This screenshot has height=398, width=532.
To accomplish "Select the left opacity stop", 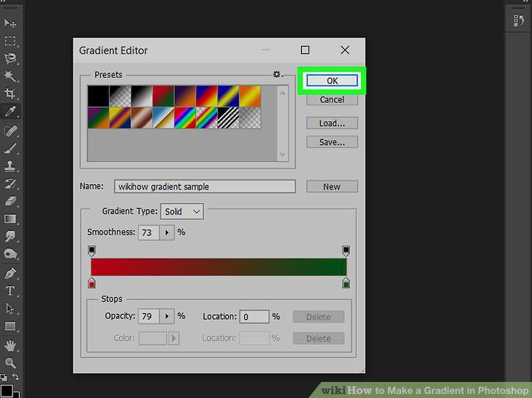I will tap(91, 251).
